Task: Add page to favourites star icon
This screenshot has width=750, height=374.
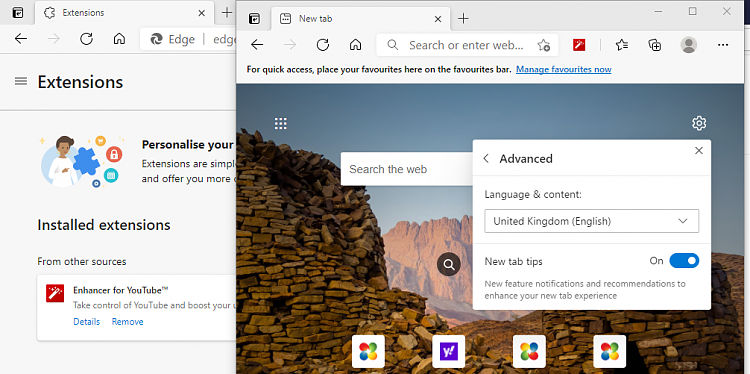Action: pos(543,45)
